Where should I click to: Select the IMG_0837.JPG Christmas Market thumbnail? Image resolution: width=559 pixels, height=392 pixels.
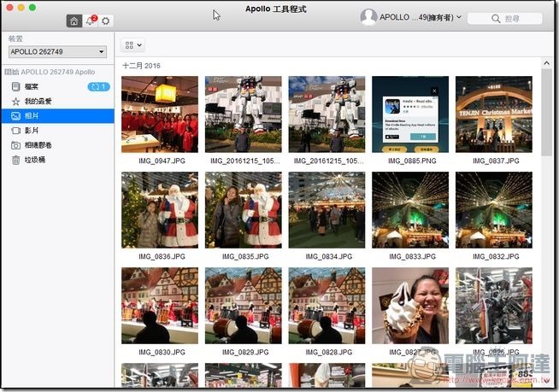pyautogui.click(x=494, y=114)
